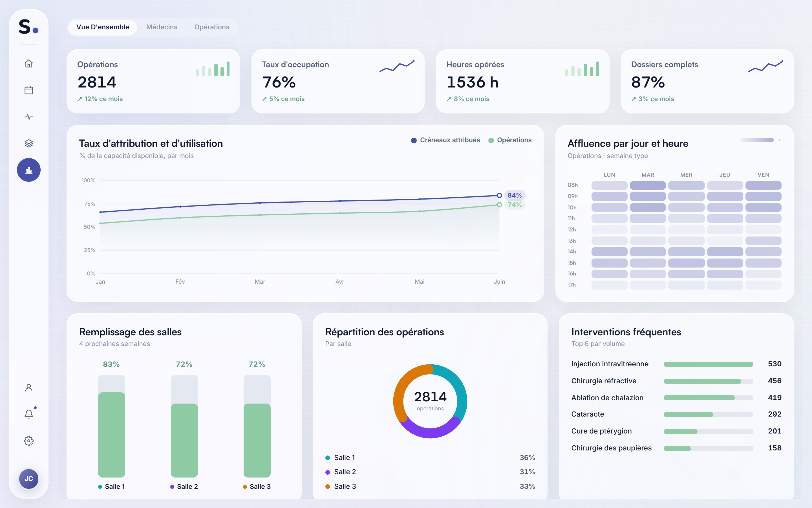This screenshot has height=508, width=812.
Task: Click the bar sparkline in the Opérations card
Action: tap(213, 69)
